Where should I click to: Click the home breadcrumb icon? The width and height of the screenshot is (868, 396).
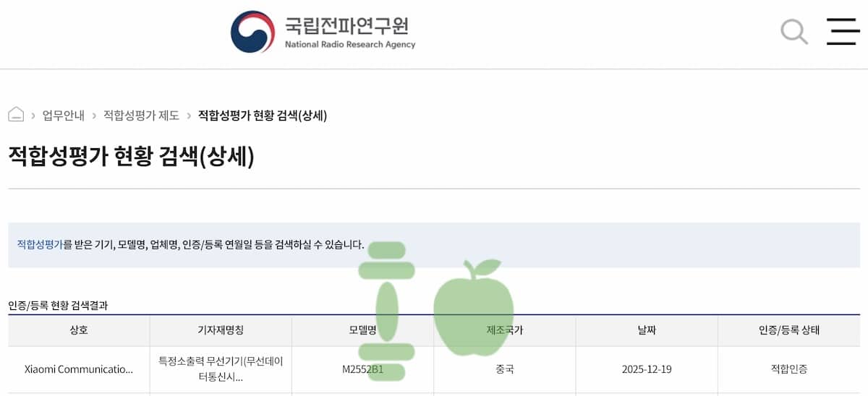[x=16, y=115]
